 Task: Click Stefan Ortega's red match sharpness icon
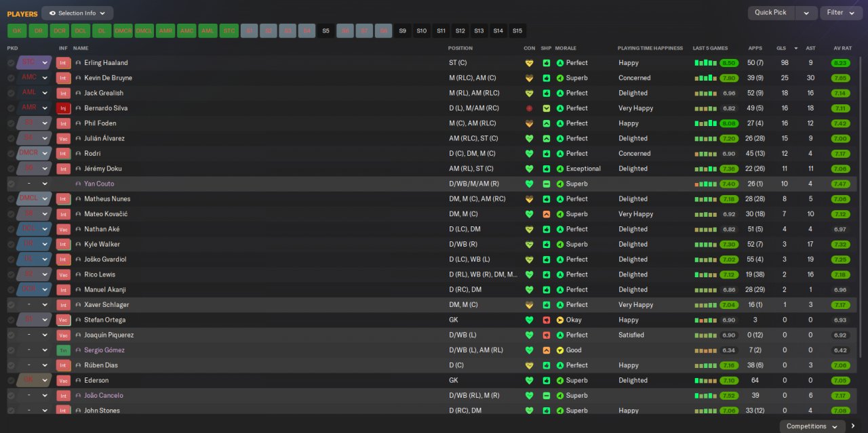[547, 320]
